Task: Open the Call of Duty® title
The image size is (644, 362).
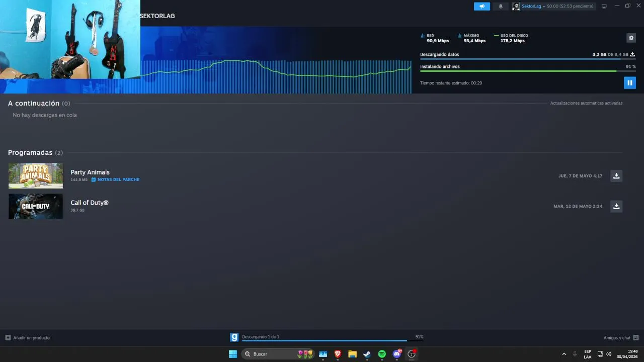Action: pos(90,203)
